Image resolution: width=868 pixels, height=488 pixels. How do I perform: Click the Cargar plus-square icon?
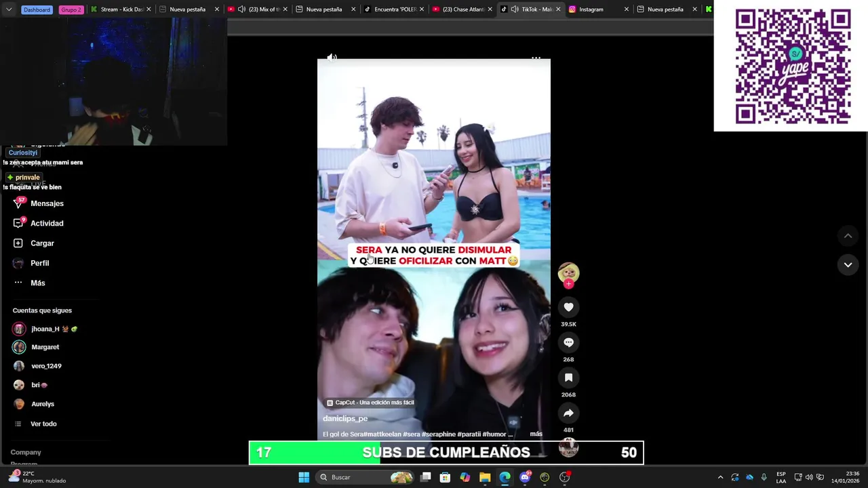point(18,243)
